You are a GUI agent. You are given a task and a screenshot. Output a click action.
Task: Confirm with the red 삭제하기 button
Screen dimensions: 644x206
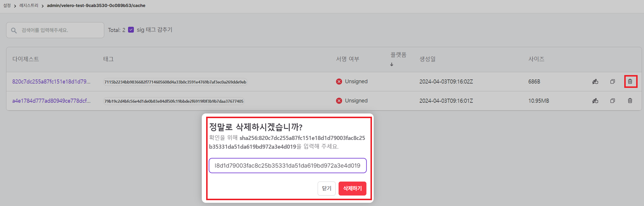pyautogui.click(x=352, y=189)
